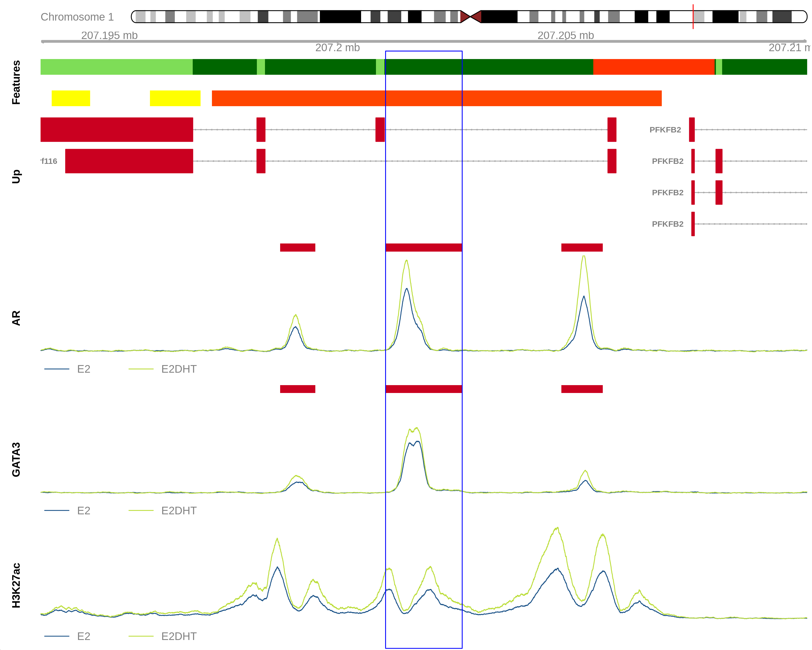Click the Chromosome 1 label
The height and width of the screenshot is (650, 812).
pos(77,17)
